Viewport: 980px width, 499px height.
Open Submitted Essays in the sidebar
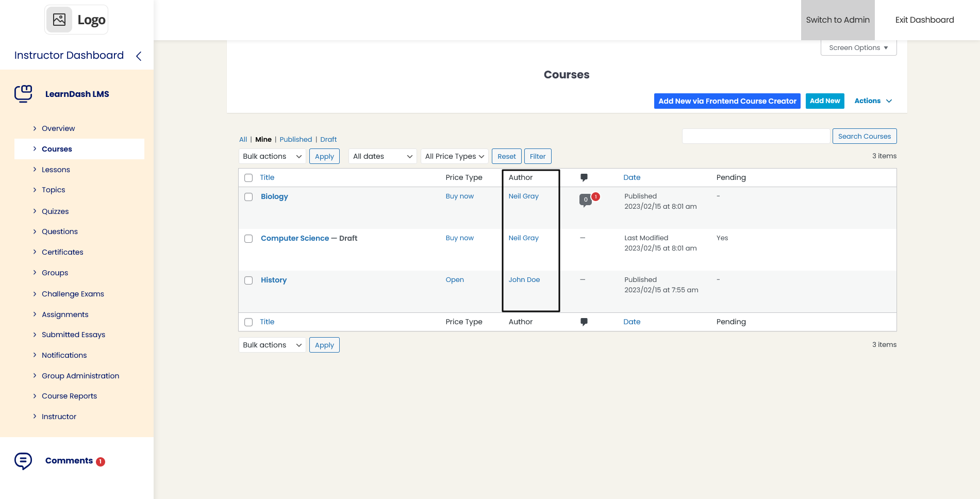[x=73, y=335]
